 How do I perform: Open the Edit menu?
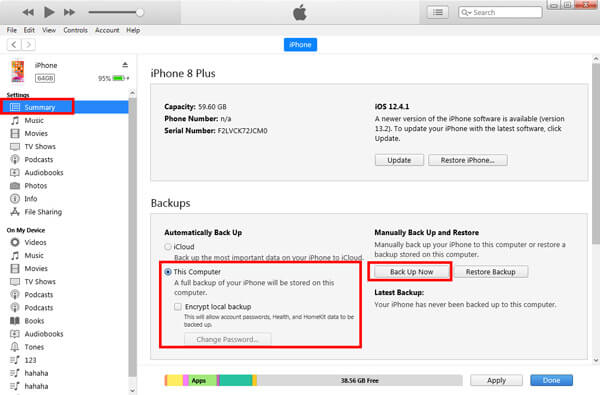click(29, 30)
